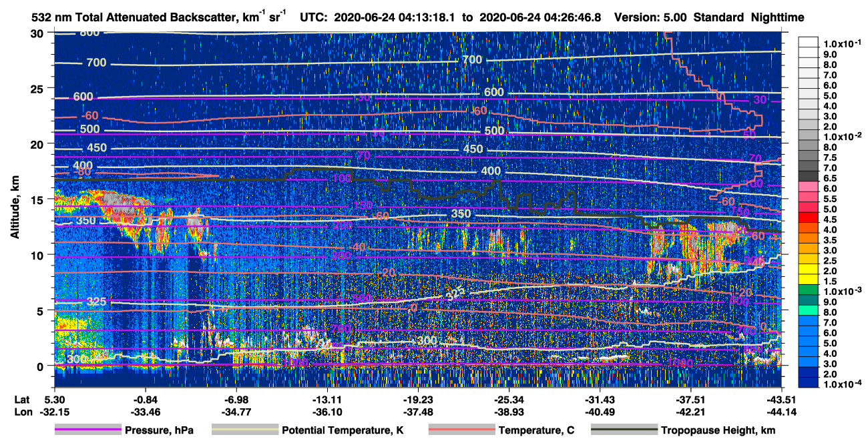Click the colorbar label 1.0x10-1
This screenshot has width=868, height=445.
[841, 43]
